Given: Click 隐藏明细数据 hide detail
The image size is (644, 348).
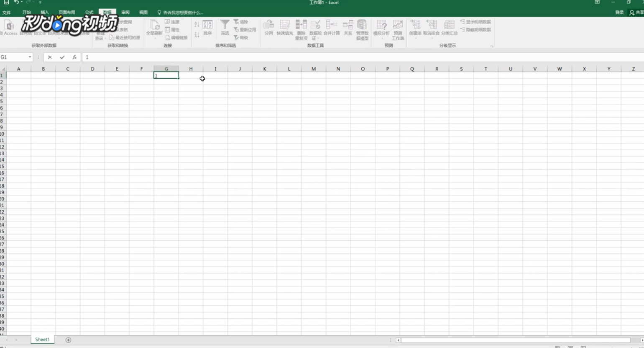Looking at the screenshot, I should click(x=475, y=30).
